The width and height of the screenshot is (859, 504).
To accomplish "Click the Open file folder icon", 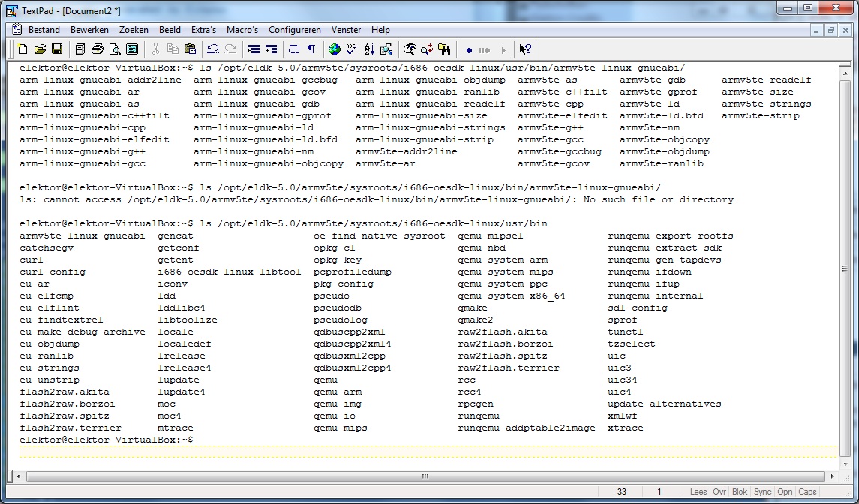I will [40, 49].
